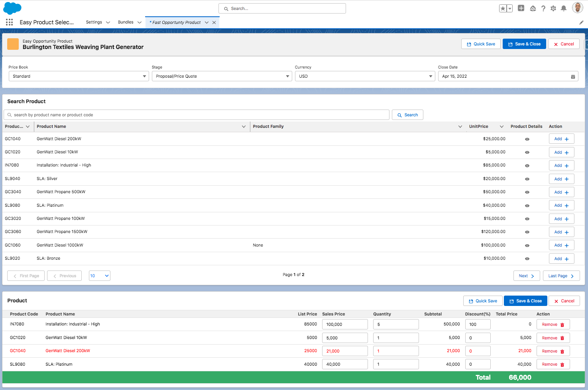Open the App Launcher grid icon

pos(9,22)
